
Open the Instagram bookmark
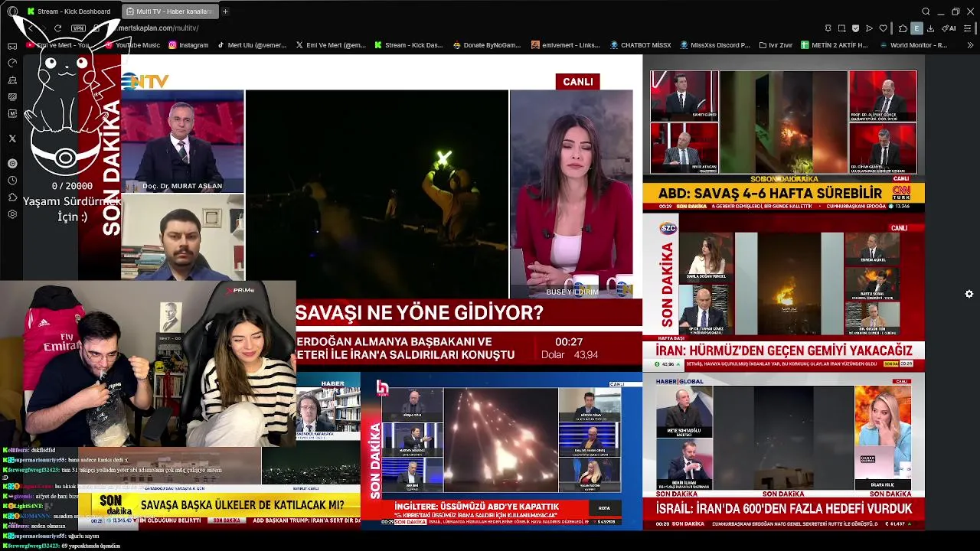tap(188, 45)
